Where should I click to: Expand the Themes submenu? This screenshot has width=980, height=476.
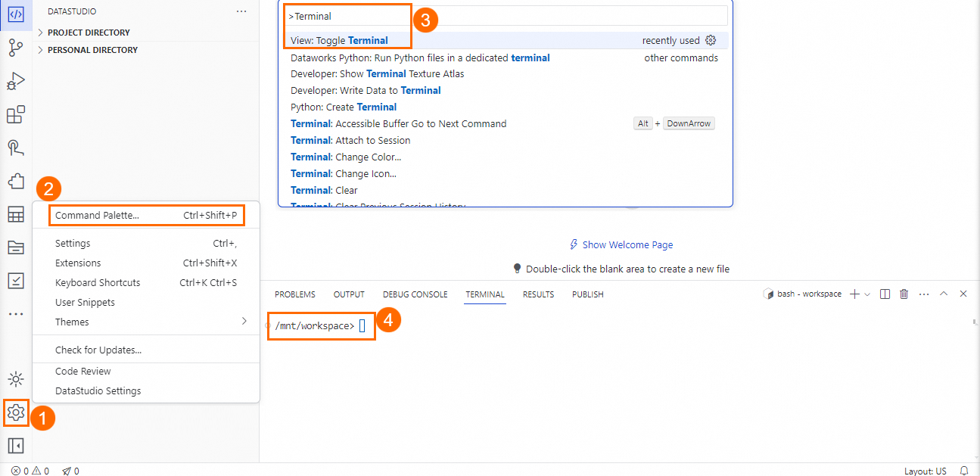coord(146,322)
